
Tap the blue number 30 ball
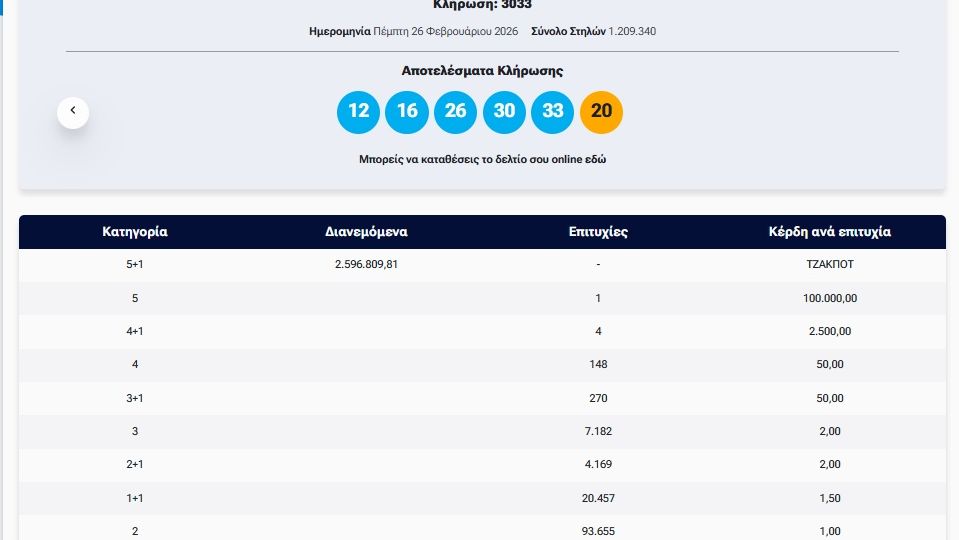[x=504, y=111]
